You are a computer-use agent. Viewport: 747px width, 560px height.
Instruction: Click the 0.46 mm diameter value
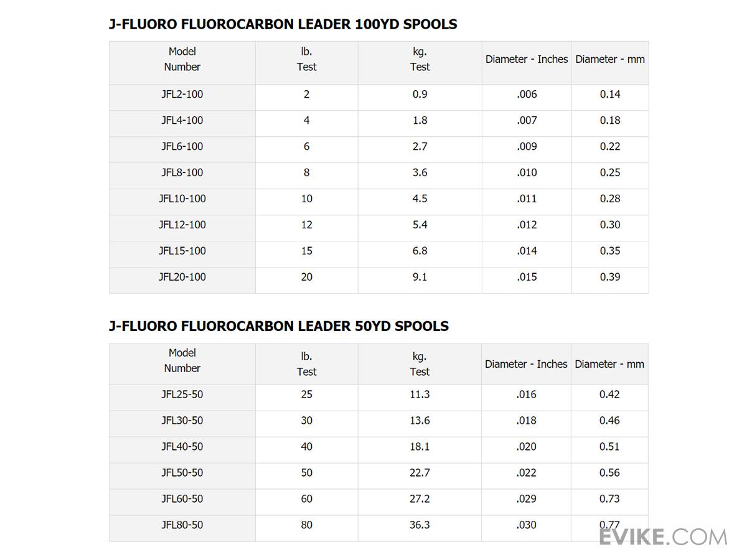pyautogui.click(x=609, y=421)
